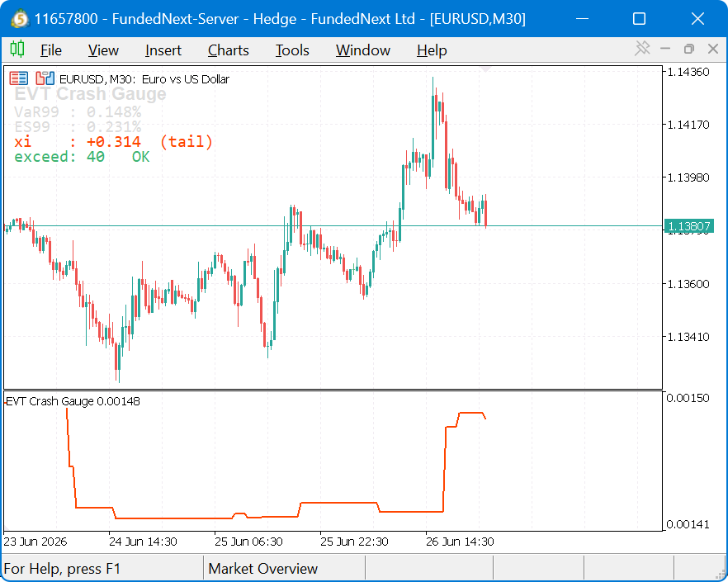
Task: Click the MetaTrader candlestick icon in the menu bar
Action: point(17,49)
